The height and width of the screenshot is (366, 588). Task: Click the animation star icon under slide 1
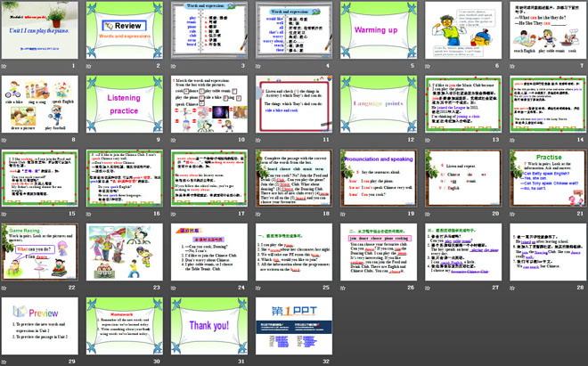(4, 67)
